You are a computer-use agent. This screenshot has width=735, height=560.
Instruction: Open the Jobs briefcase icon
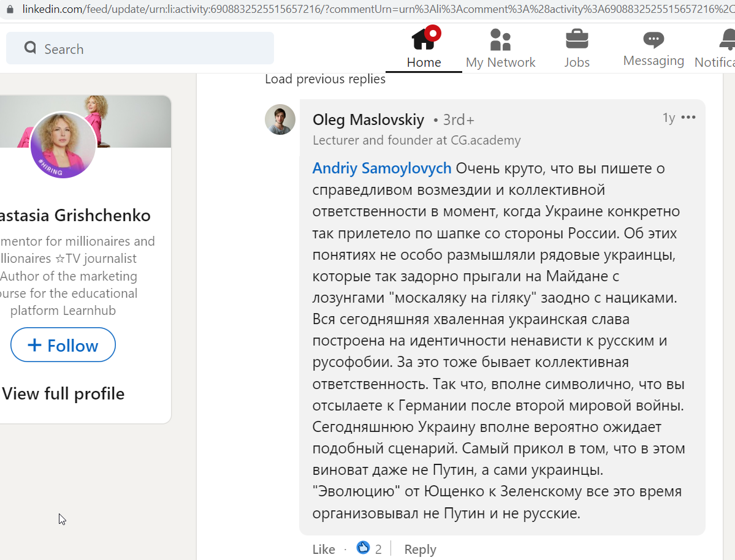(577, 39)
